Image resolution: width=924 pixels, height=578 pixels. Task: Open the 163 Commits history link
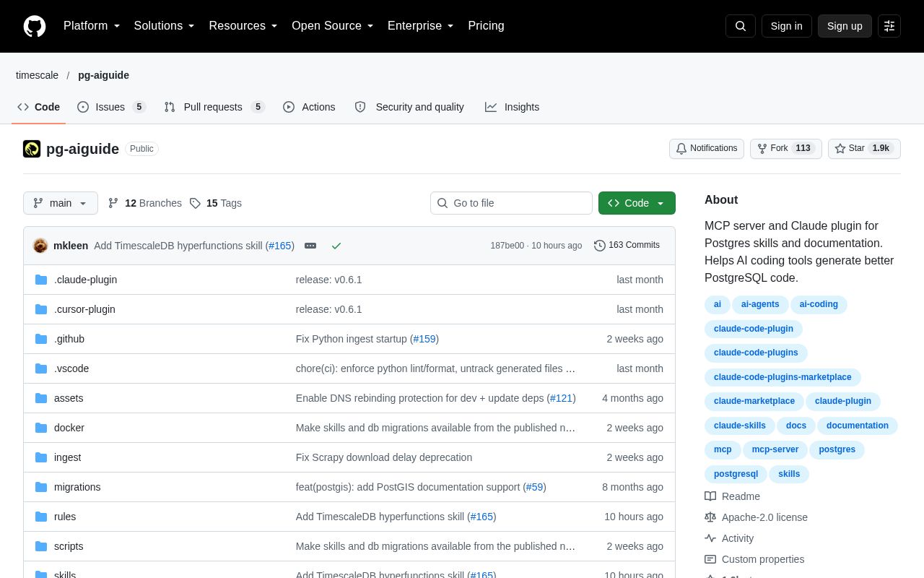coord(627,246)
